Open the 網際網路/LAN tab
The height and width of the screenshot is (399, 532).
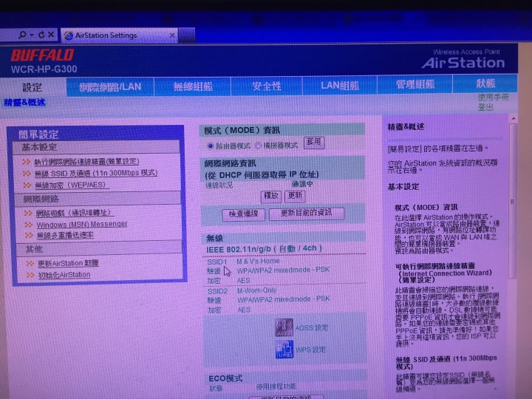coord(110,87)
